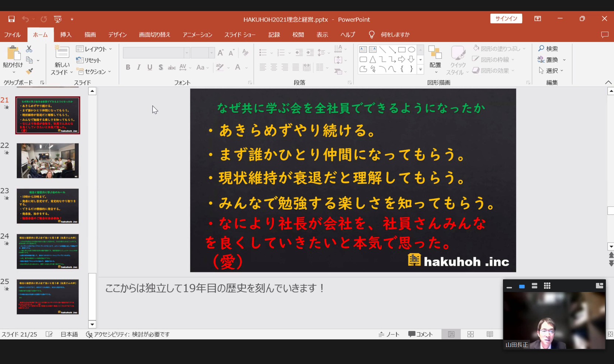Click the bullets list icon

pyautogui.click(x=263, y=52)
